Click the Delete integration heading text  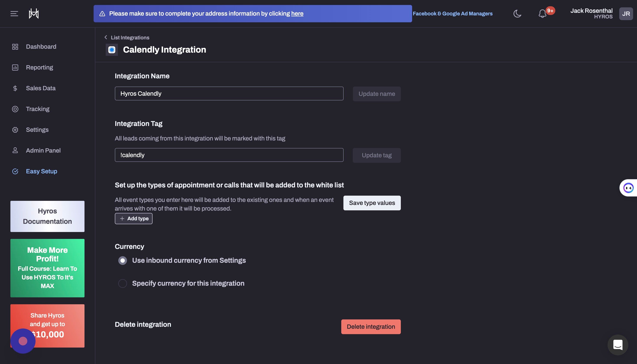pyautogui.click(x=143, y=324)
